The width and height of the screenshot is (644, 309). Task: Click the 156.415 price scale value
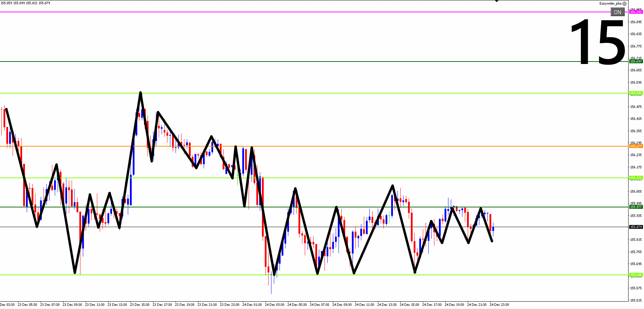(636, 119)
